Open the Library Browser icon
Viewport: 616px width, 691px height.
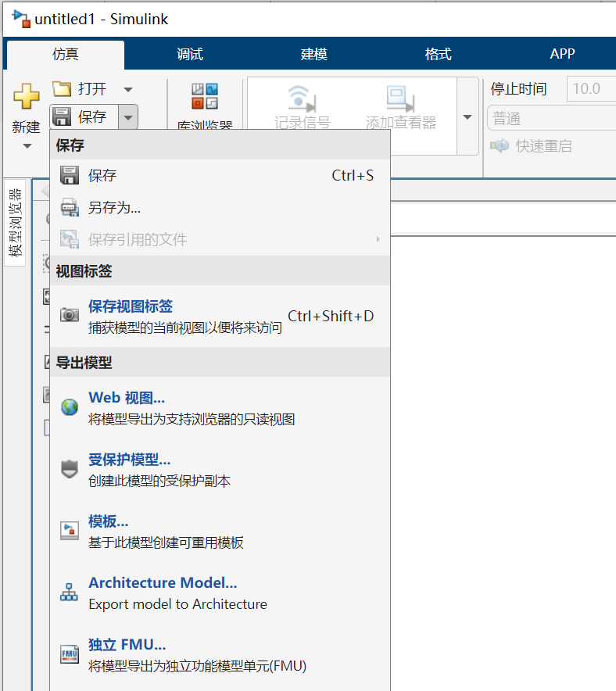tap(205, 96)
